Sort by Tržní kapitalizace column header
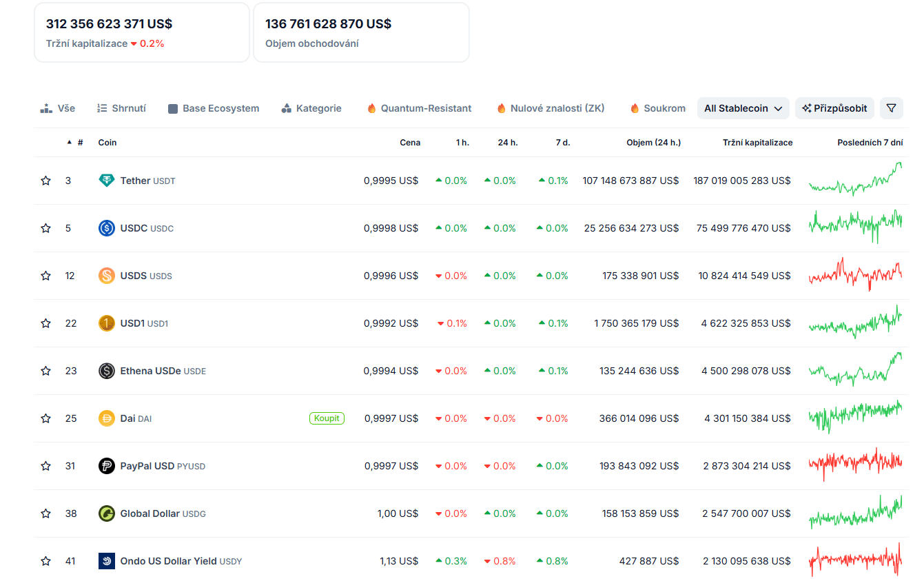The image size is (924, 581). point(757,143)
